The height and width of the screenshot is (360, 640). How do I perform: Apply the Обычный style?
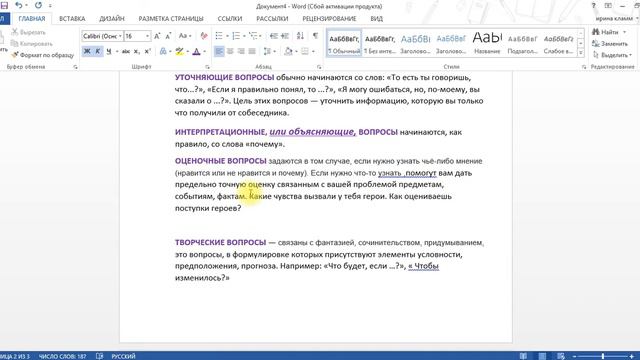(x=344, y=43)
